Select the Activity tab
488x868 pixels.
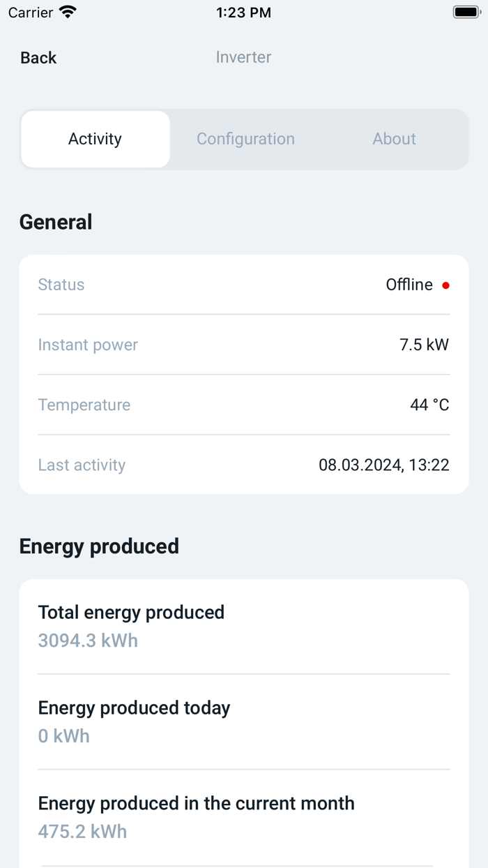(95, 139)
